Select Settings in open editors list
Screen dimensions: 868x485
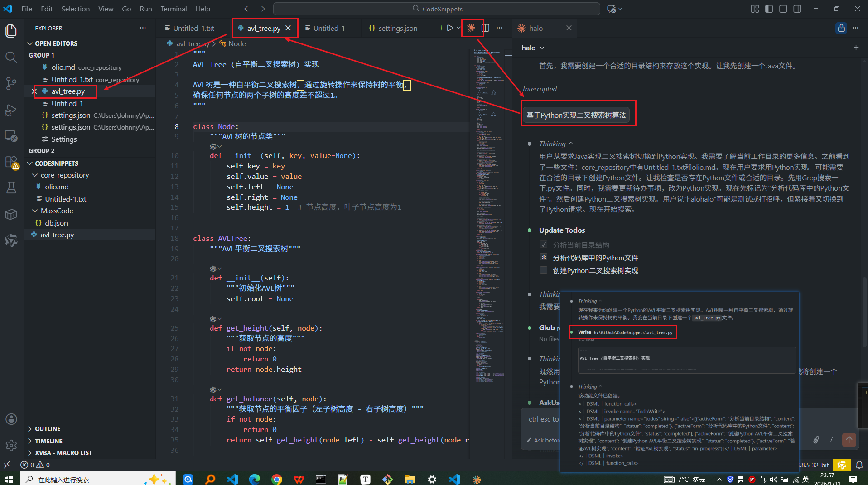[90, 139]
